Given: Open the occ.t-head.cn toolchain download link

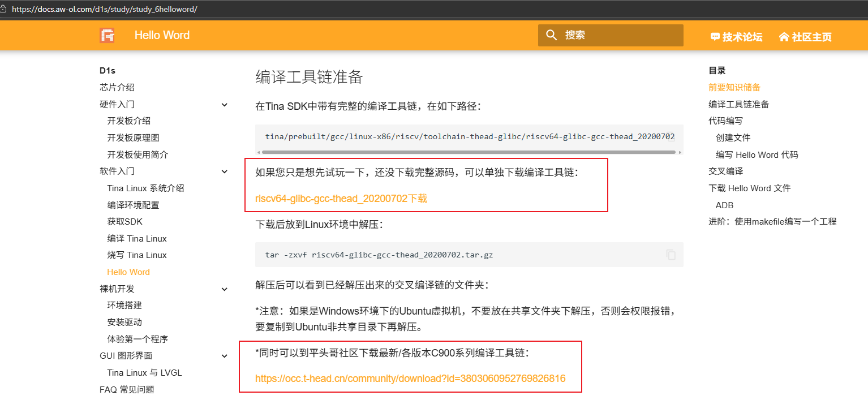Looking at the screenshot, I should click(x=410, y=378).
